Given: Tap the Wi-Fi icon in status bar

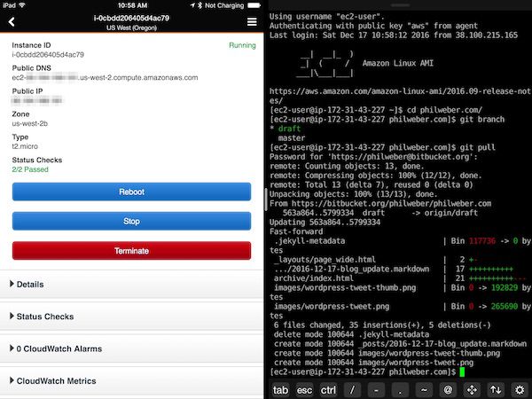Looking at the screenshot, I should (22, 5).
